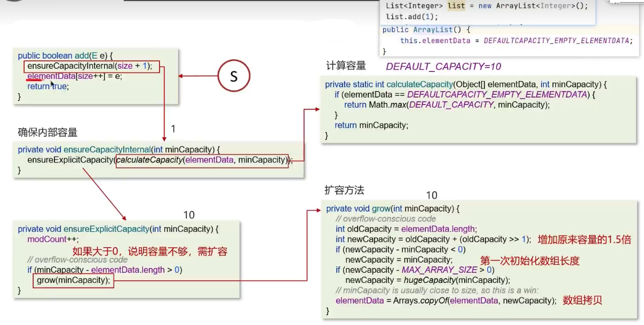Image resolution: width=644 pixels, height=325 pixels.
Task: Select "if (minCapacity - elementData.length > 0)"
Action: [105, 270]
